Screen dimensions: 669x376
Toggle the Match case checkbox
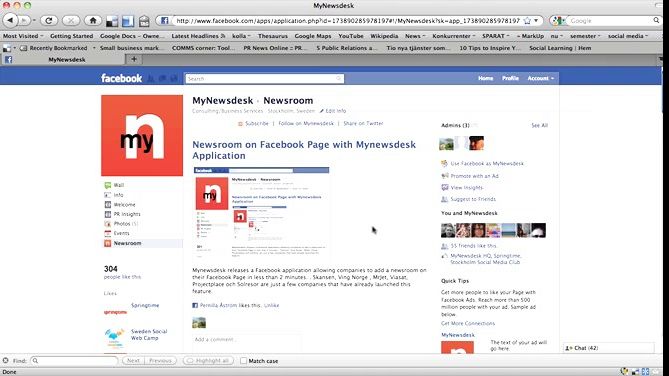tap(243, 361)
